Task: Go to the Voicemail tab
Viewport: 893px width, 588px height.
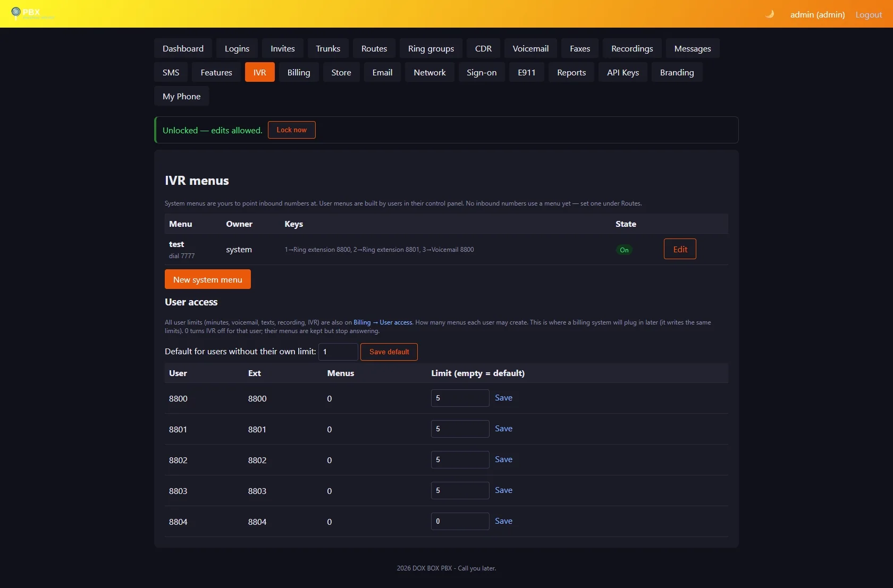Action: pos(530,48)
